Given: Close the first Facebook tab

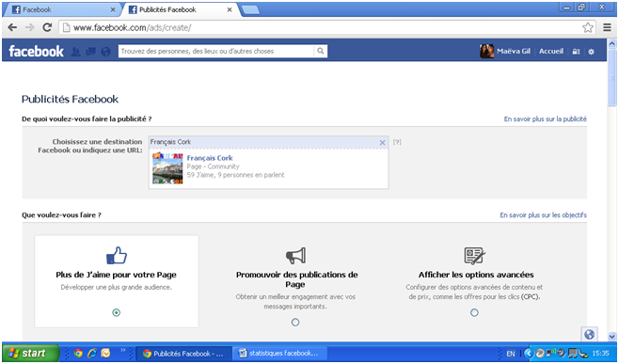Looking at the screenshot, I should (x=113, y=9).
